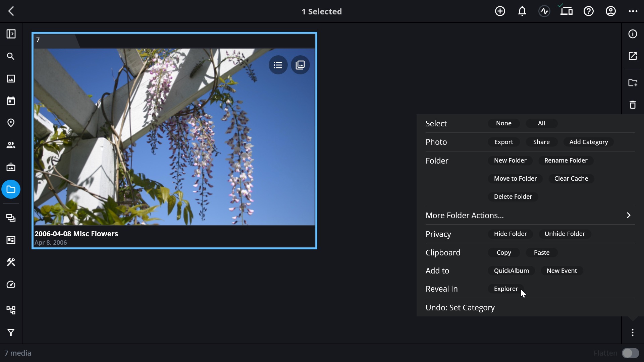The height and width of the screenshot is (362, 644).
Task: Click the trash delete icon
Action: (x=633, y=105)
